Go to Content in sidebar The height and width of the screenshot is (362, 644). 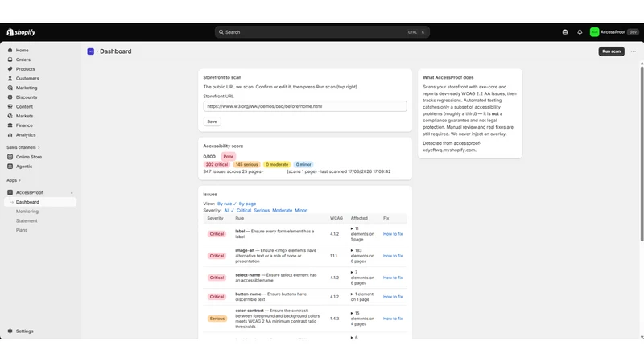tap(24, 107)
